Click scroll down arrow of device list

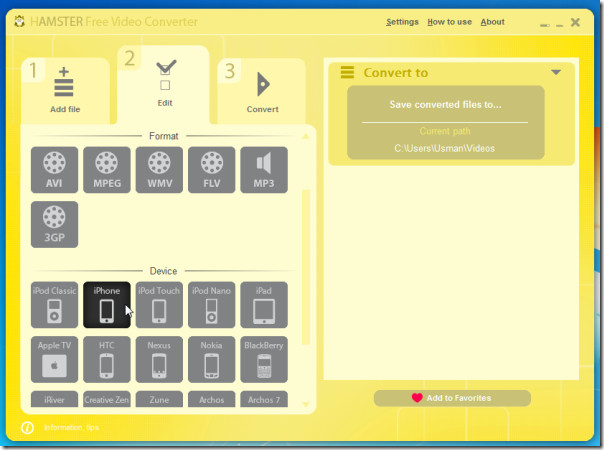[306, 405]
